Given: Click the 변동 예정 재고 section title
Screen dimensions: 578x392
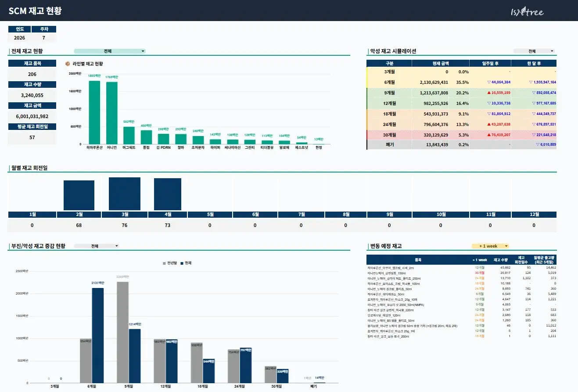Looking at the screenshot, I should [386, 246].
